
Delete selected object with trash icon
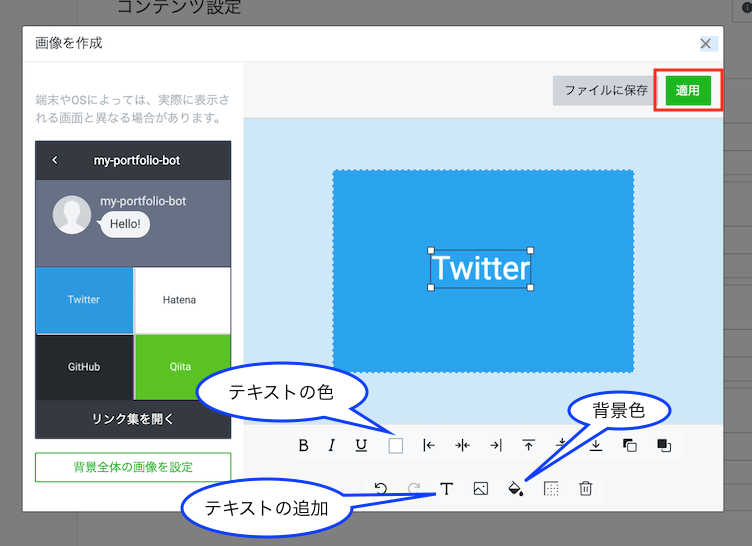click(586, 488)
